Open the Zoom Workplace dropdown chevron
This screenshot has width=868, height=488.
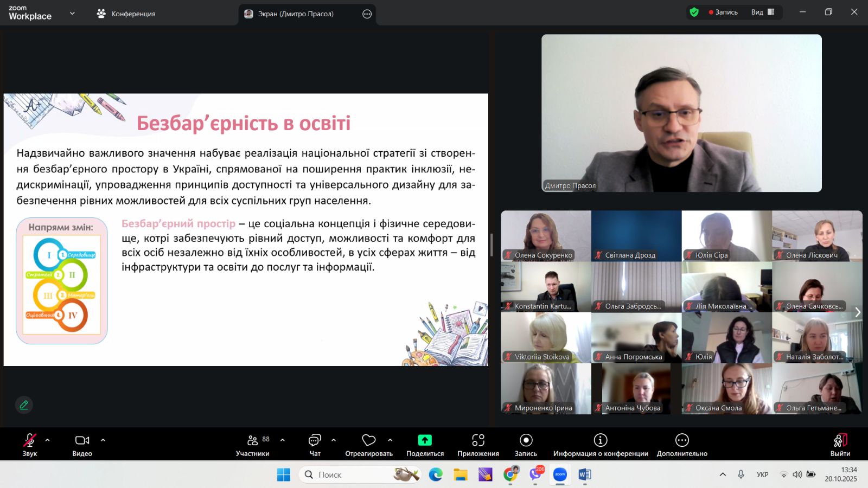[x=72, y=13]
